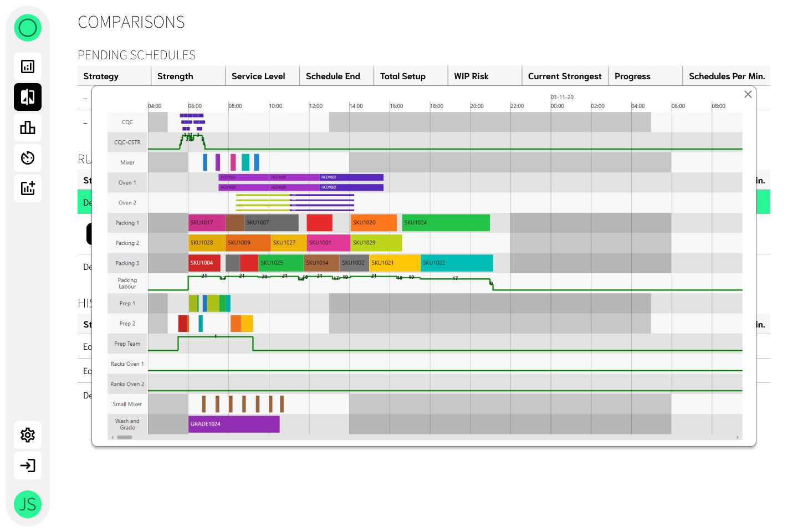
Task: Open the dashboard report icon in sidebar
Action: coord(28,66)
